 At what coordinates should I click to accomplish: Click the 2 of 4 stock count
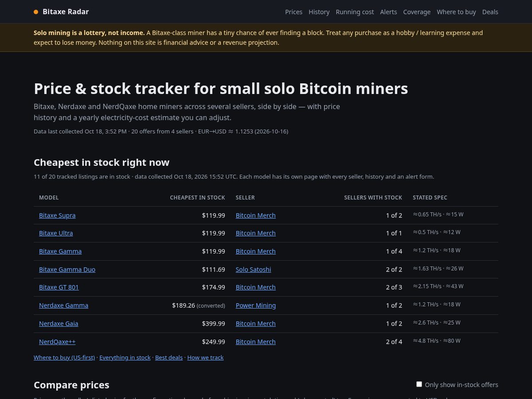pos(394,342)
